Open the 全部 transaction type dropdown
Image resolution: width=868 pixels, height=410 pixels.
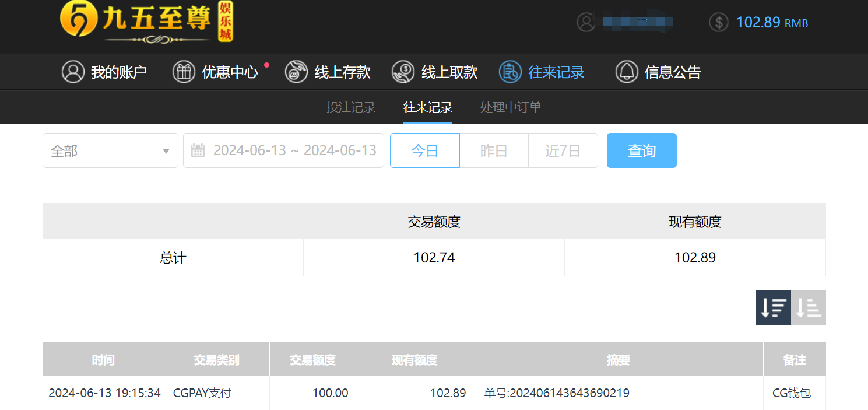110,150
